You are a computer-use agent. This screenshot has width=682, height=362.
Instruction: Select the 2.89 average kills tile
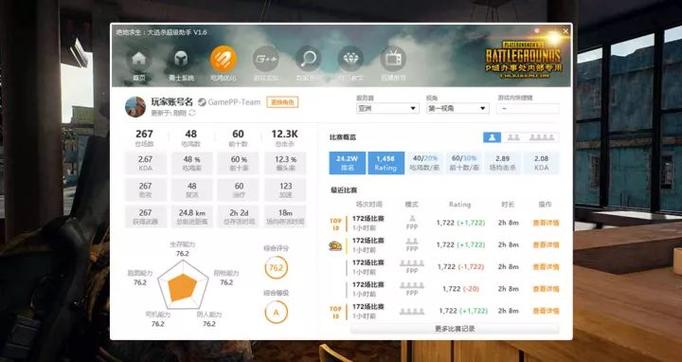(x=502, y=163)
